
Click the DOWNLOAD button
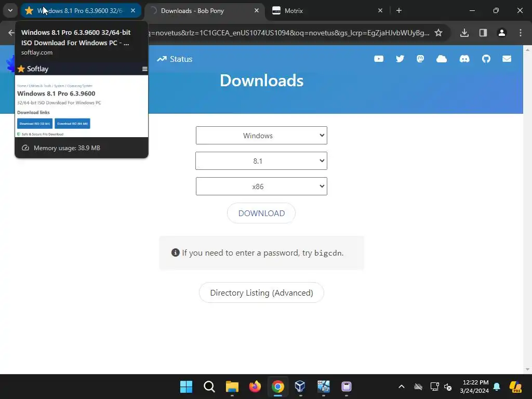pyautogui.click(x=261, y=213)
